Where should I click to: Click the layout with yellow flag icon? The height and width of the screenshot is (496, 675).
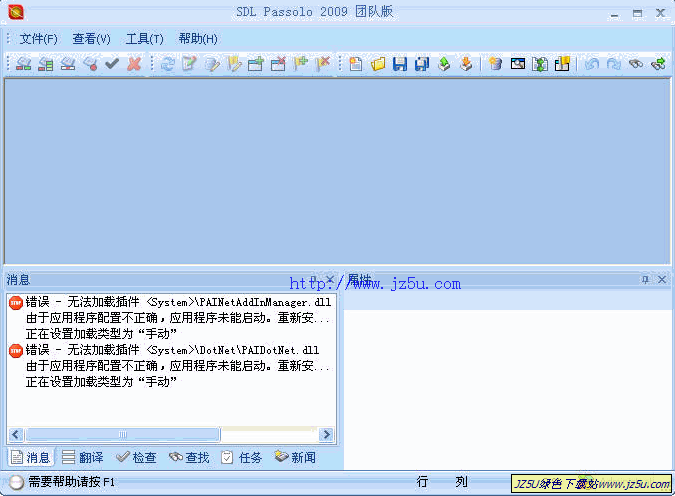[x=562, y=64]
